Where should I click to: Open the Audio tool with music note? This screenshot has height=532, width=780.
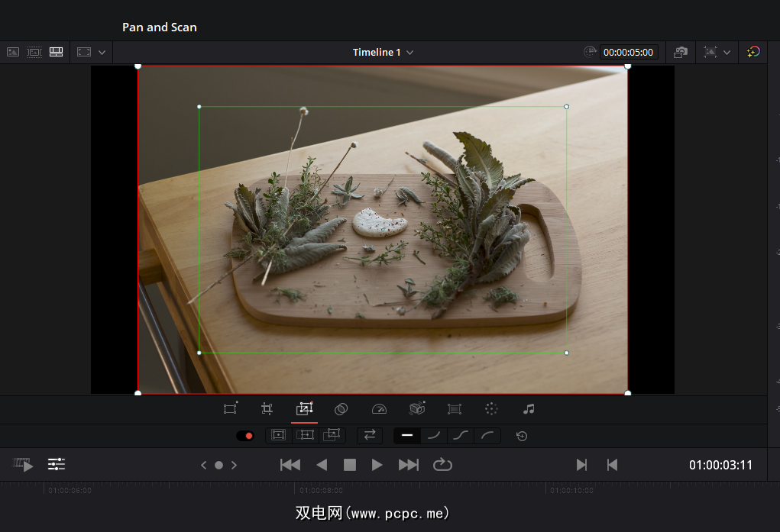[x=529, y=409]
